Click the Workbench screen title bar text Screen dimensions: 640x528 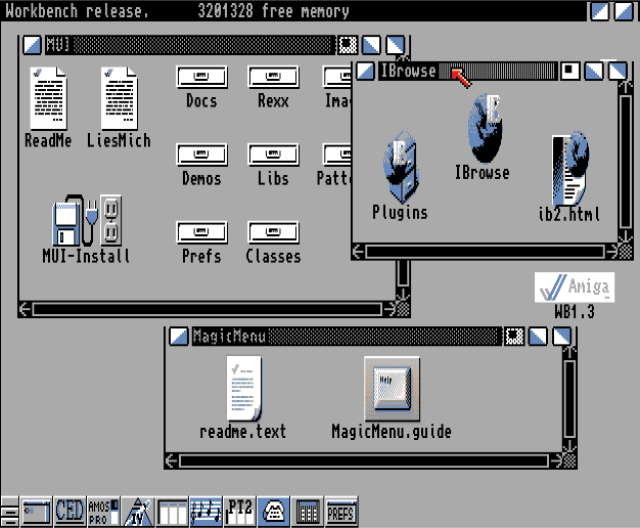[77, 11]
